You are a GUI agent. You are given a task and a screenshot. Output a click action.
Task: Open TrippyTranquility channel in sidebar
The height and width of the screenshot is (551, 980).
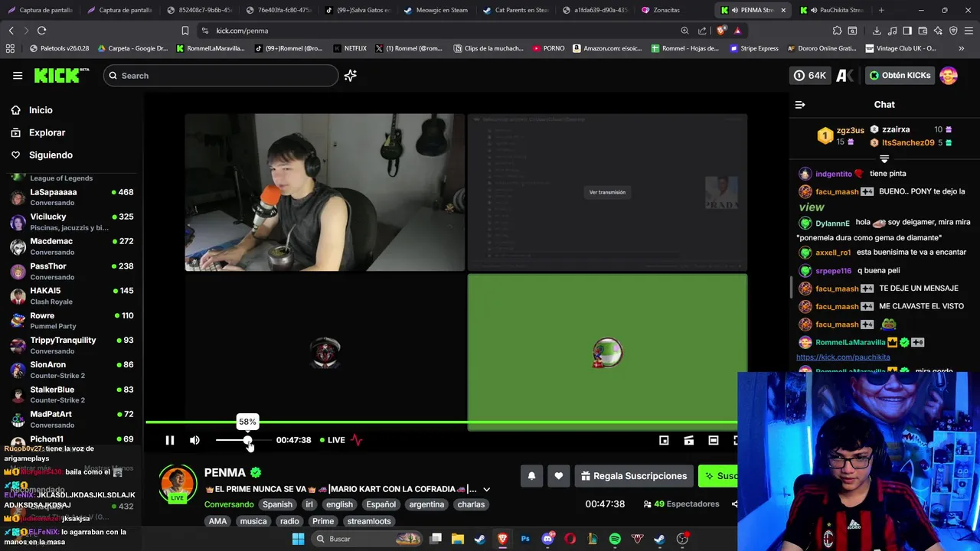[x=71, y=344]
